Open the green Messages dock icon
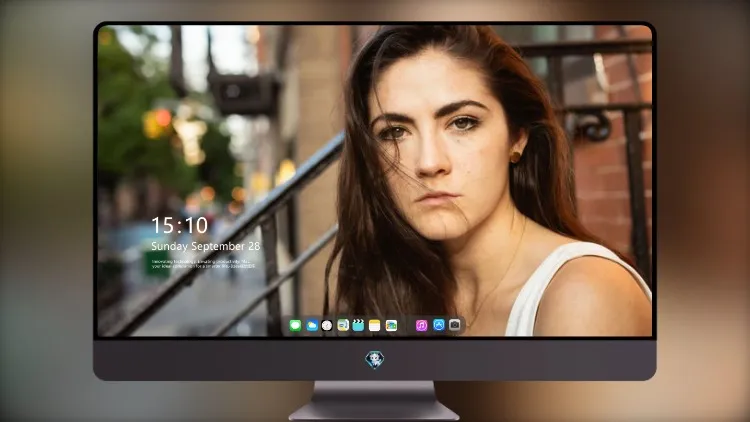This screenshot has height=422, width=750. [295, 325]
